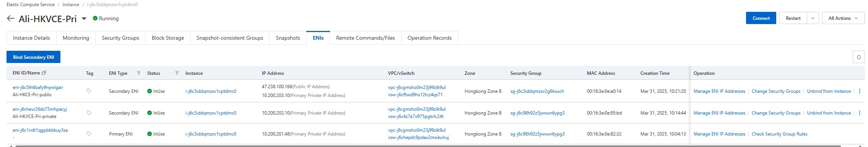The width and height of the screenshot is (868, 147).
Task: Click the tag icon for Ali-HKVCE-Pri-private
Action: 89,113
